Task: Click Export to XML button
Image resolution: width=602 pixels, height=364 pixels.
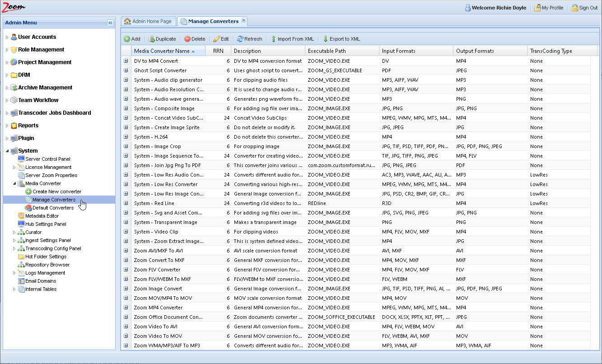Action: (341, 39)
